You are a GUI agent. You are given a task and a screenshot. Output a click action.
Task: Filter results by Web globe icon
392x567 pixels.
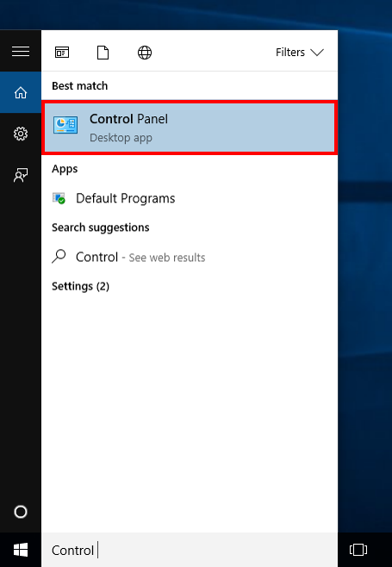pyautogui.click(x=145, y=53)
